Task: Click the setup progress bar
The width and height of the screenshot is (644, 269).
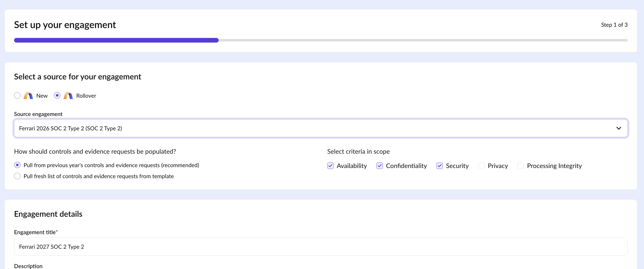Action: coord(321,40)
